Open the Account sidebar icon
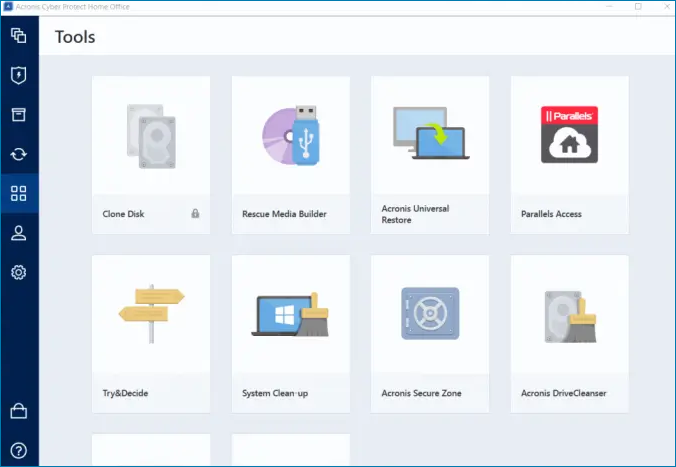Viewport: 676px width, 467px height. [x=18, y=233]
